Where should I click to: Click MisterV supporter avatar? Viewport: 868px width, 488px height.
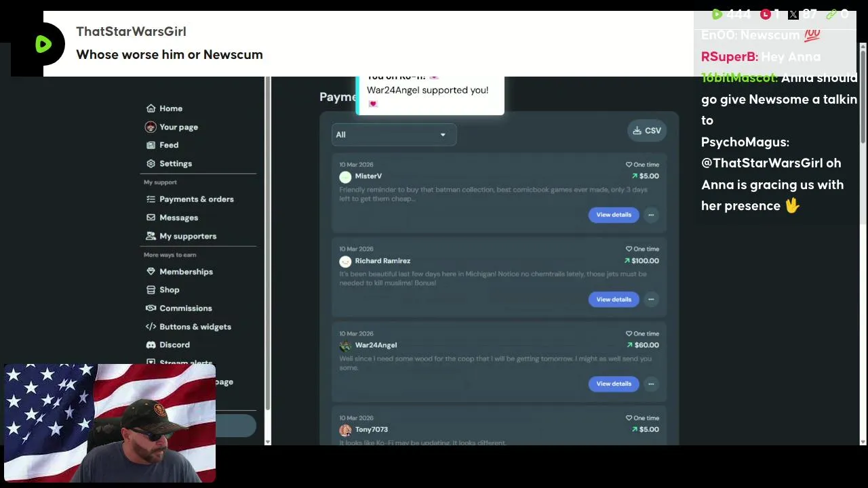click(345, 177)
